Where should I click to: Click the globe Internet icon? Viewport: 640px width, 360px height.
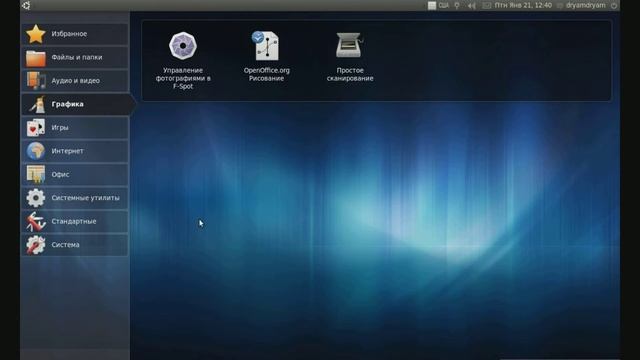click(36, 151)
